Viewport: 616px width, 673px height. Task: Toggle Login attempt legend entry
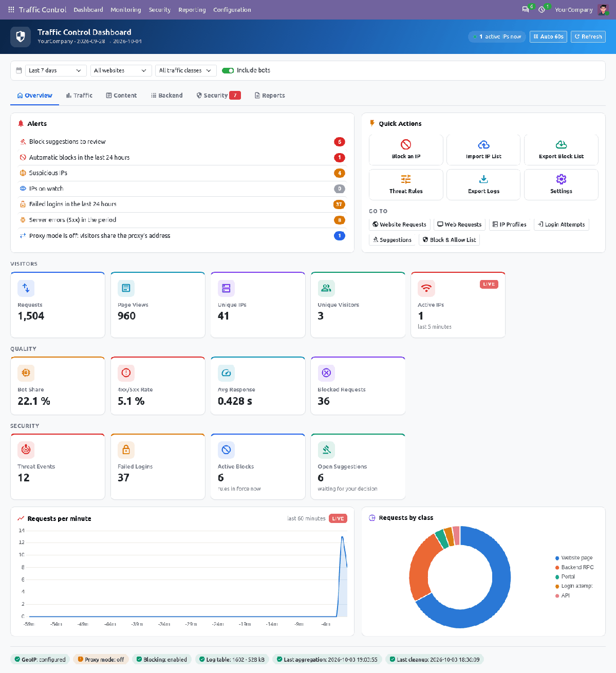pos(574,586)
